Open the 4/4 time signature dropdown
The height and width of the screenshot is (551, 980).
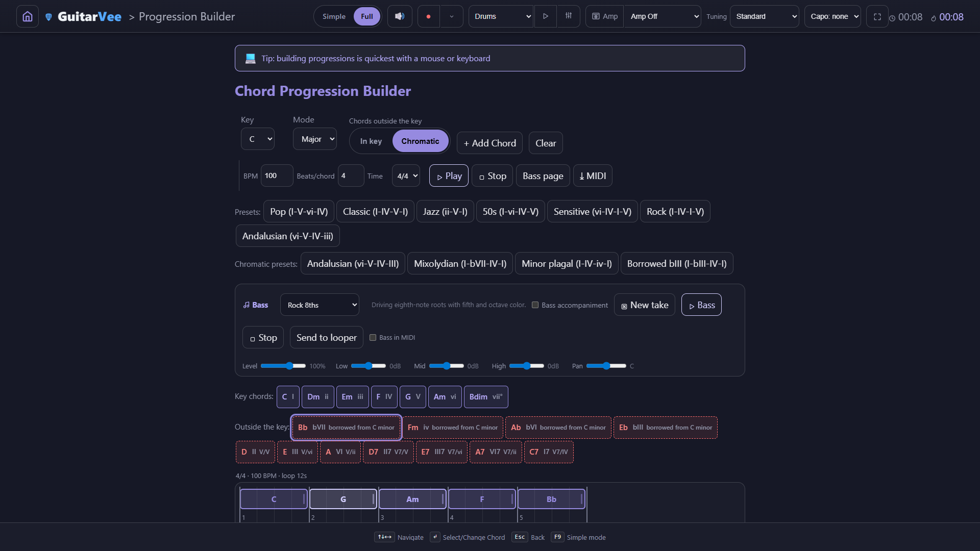pyautogui.click(x=406, y=176)
